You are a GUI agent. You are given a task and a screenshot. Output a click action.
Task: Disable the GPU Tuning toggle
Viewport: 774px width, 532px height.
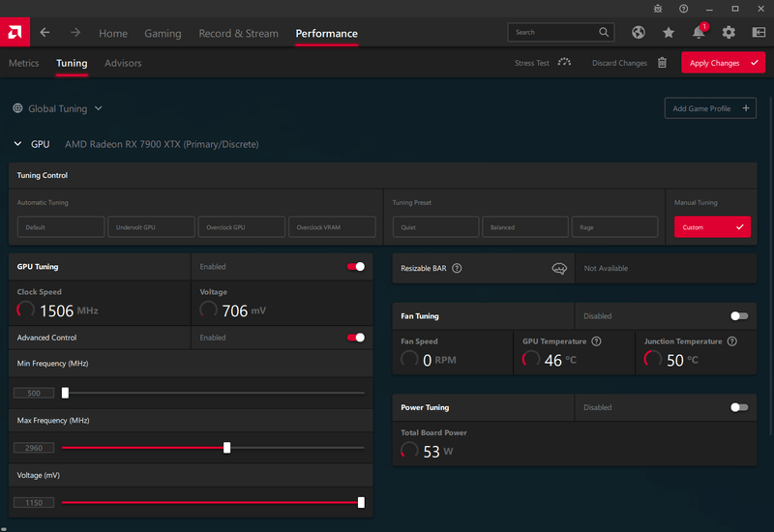[356, 267]
